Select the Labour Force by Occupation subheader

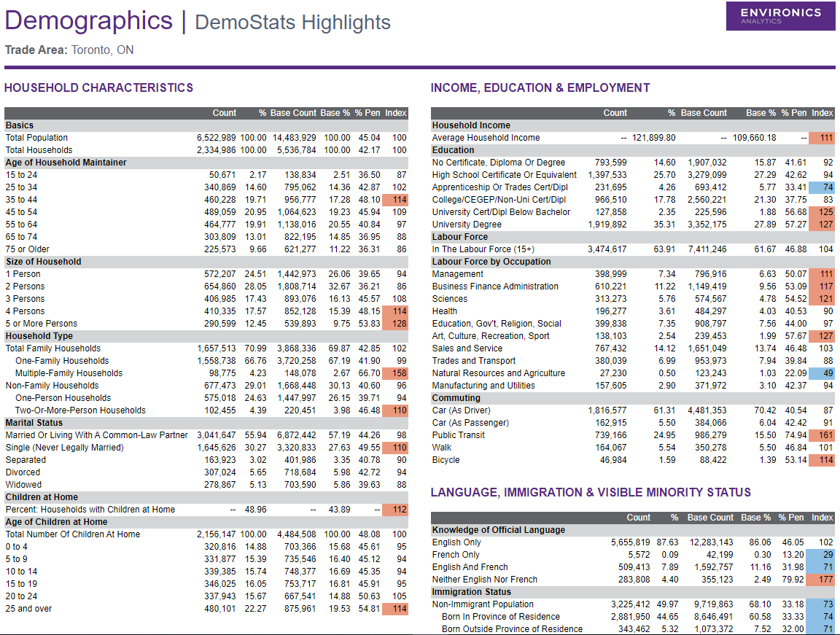(491, 262)
